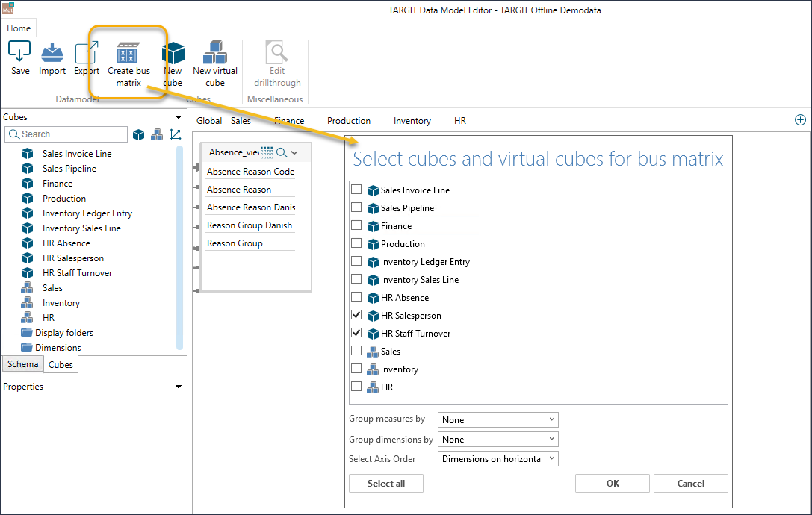Click the virtual cube filter icon beside search

(157, 134)
